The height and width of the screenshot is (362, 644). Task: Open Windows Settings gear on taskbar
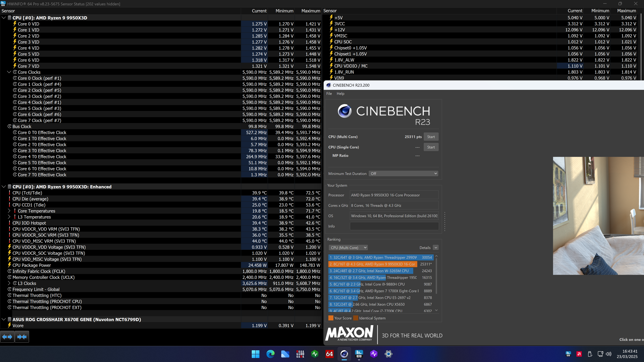388,354
